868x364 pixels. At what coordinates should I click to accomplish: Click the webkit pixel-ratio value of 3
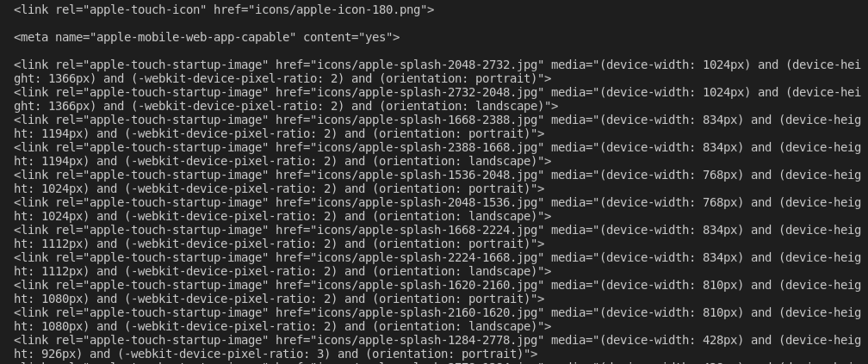tap(320, 354)
